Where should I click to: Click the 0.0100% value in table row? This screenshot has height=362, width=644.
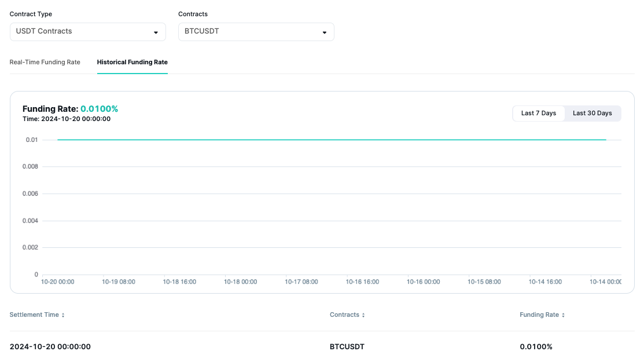[x=536, y=346]
